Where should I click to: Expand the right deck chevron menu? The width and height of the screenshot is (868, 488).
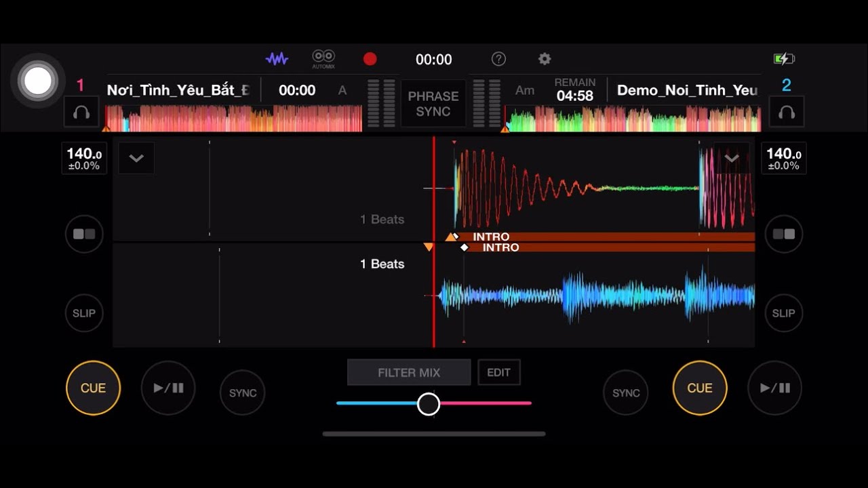coord(731,159)
